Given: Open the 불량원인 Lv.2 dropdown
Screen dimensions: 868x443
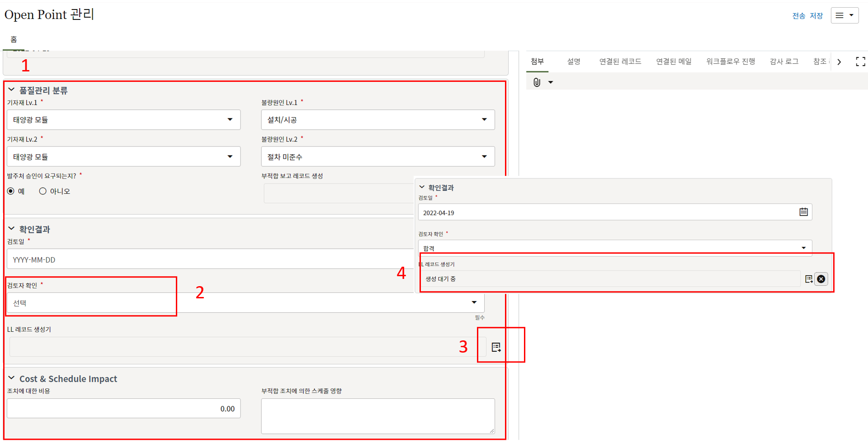Looking at the screenshot, I should point(377,157).
